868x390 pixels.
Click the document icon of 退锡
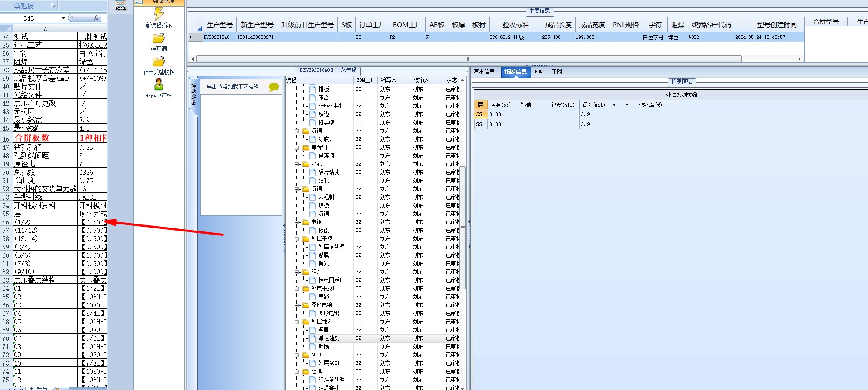point(312,347)
